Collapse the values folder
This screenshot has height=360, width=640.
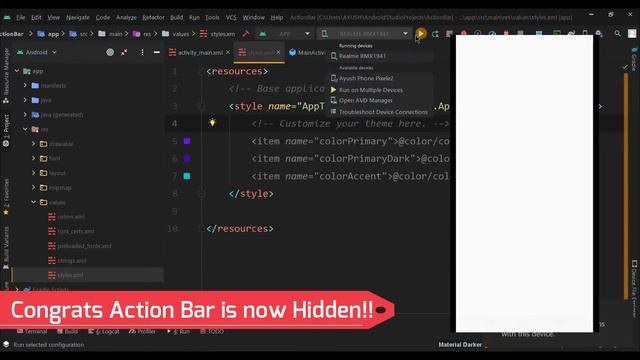[x=34, y=202]
